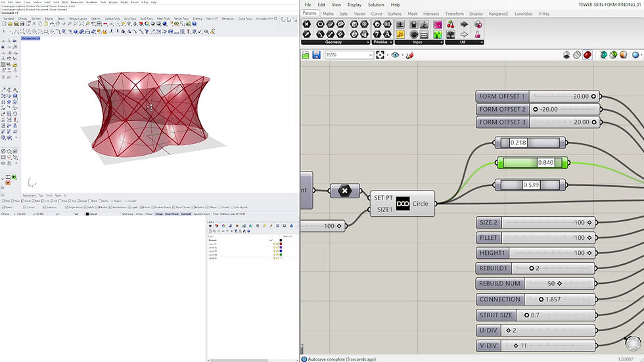
Task: Switch to the LunchBox component tab
Action: coord(523,14)
